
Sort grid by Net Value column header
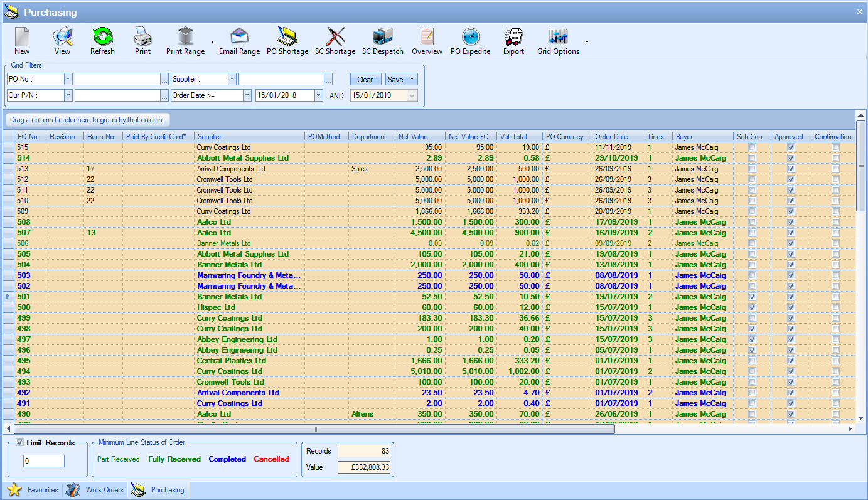coord(413,137)
